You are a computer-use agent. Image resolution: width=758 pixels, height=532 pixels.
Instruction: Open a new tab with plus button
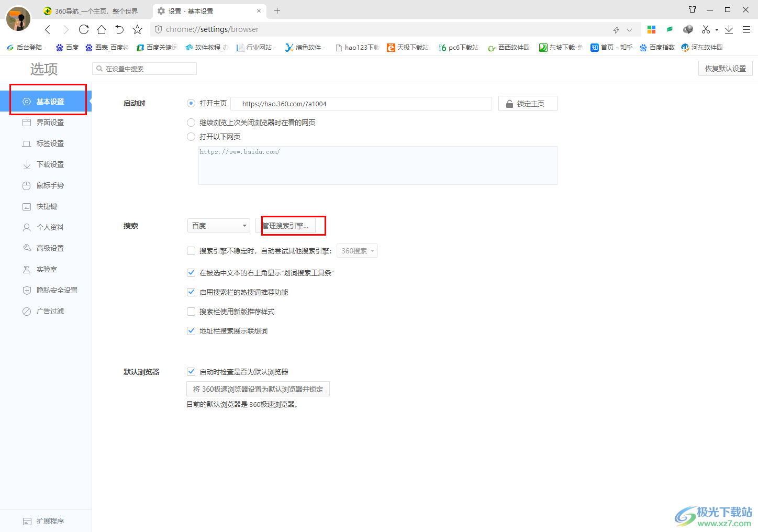277,10
